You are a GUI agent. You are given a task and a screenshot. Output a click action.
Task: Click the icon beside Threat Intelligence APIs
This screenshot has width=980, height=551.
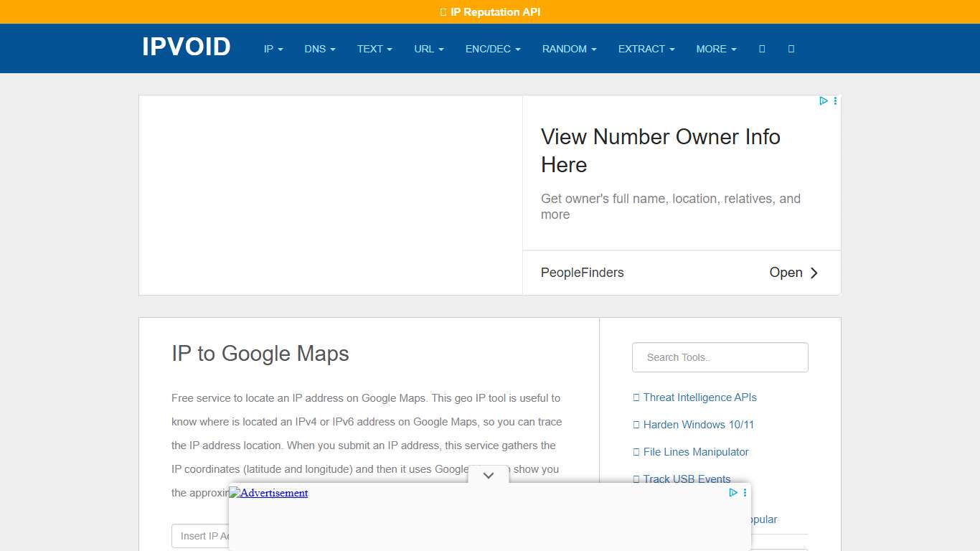click(636, 397)
